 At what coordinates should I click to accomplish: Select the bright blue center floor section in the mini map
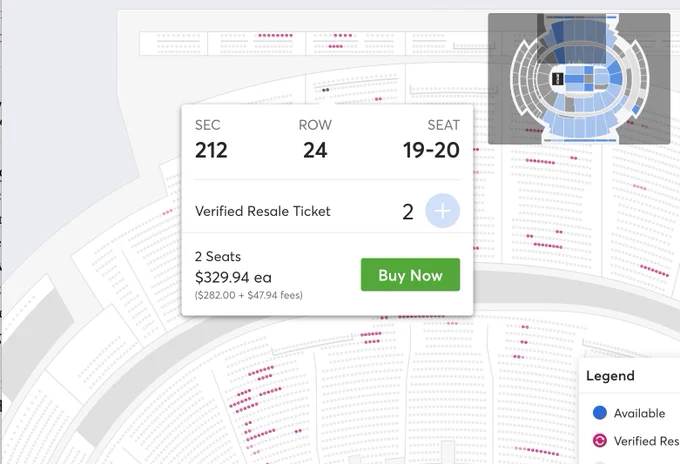pyautogui.click(x=574, y=79)
